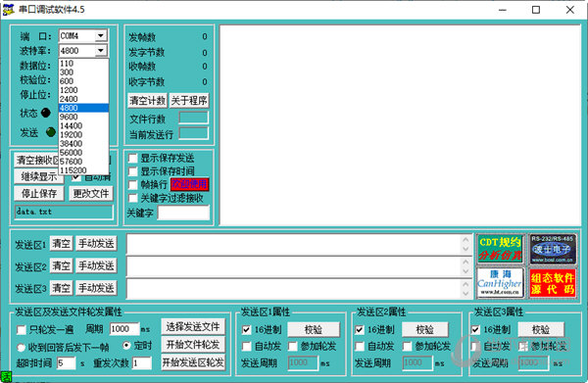The width and height of the screenshot is (588, 383).
Task: Enable 自动发 in 发送区2属性
Action: click(x=360, y=347)
